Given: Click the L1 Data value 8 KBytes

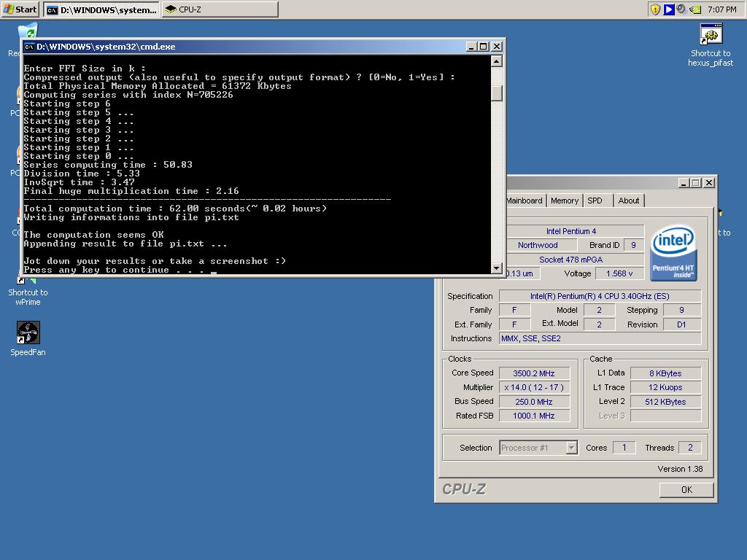Looking at the screenshot, I should 665,373.
